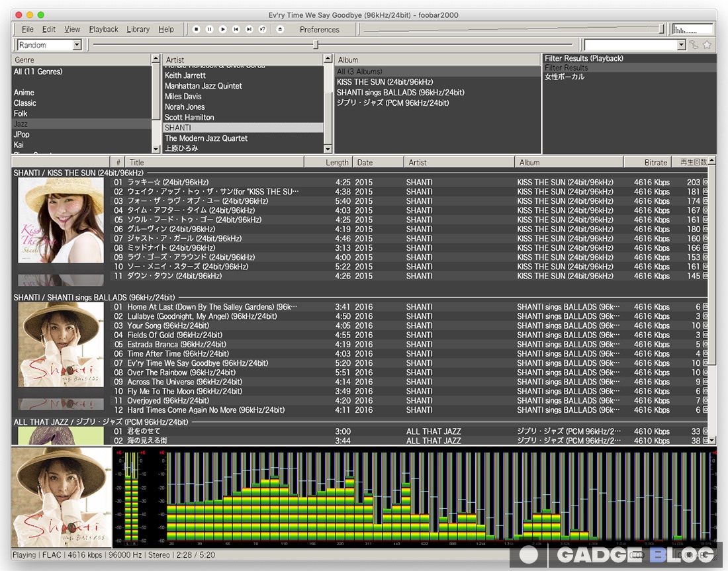Sort by Title column header
This screenshot has width=728, height=571.
[x=214, y=163]
